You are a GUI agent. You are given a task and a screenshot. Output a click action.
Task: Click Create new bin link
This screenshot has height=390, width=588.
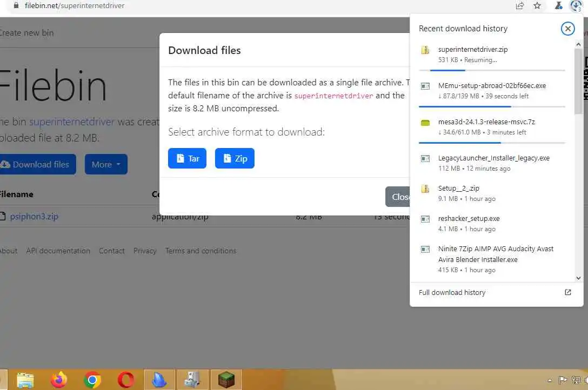click(26, 33)
